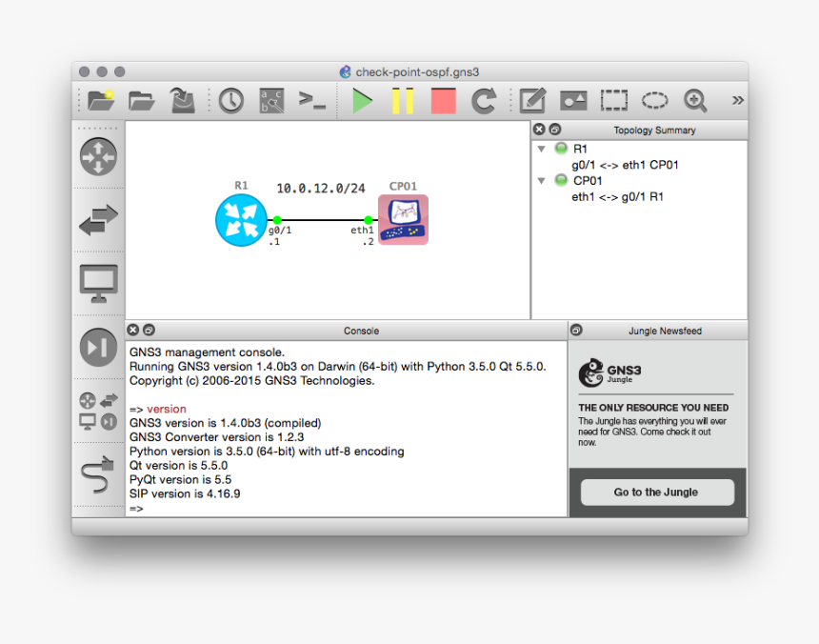The image size is (819, 644).
Task: Select the CP01 device on the canvas
Action: 403,219
